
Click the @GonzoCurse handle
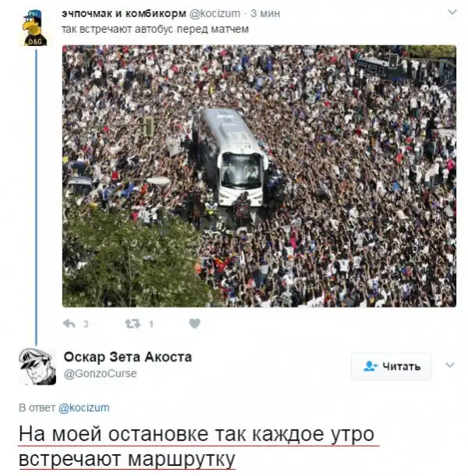pyautogui.click(x=100, y=373)
